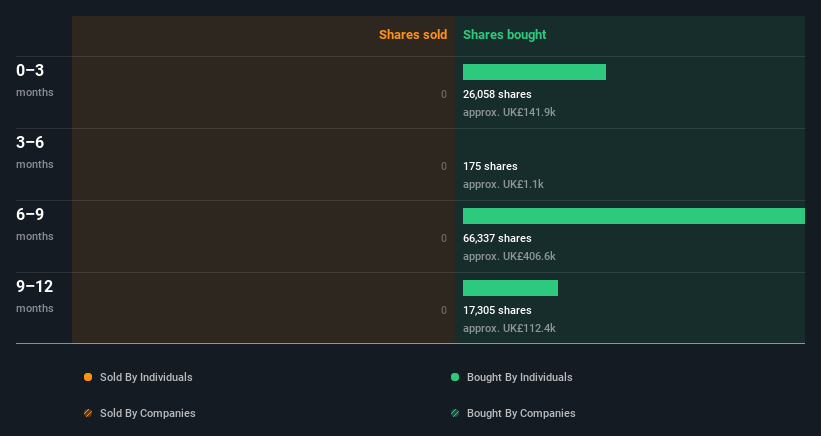This screenshot has height=436, width=821.
Task: Click the 66,337 shares value
Action: 497,238
